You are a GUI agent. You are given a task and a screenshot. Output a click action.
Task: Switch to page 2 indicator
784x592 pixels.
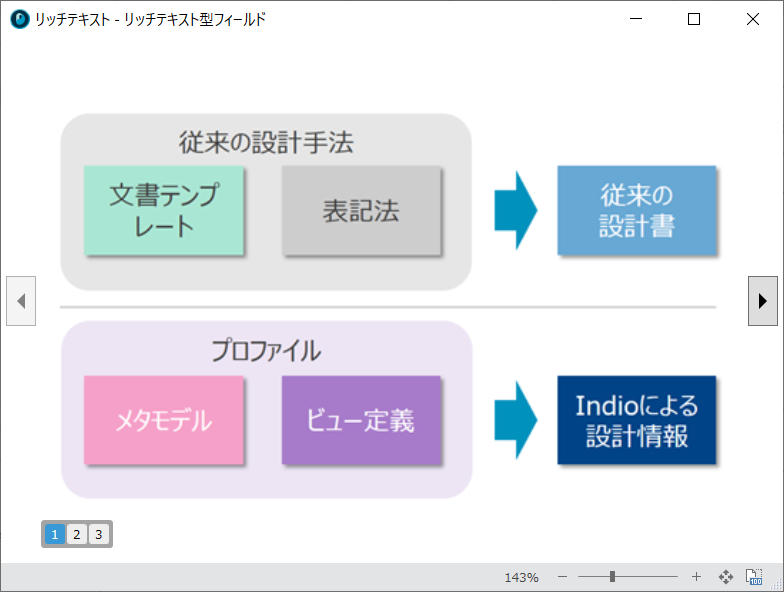(x=76, y=534)
